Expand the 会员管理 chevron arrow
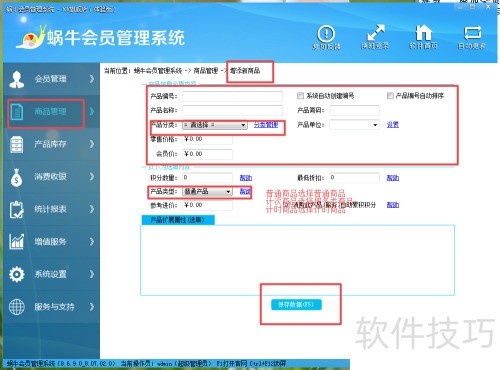The image size is (500, 370). point(92,79)
